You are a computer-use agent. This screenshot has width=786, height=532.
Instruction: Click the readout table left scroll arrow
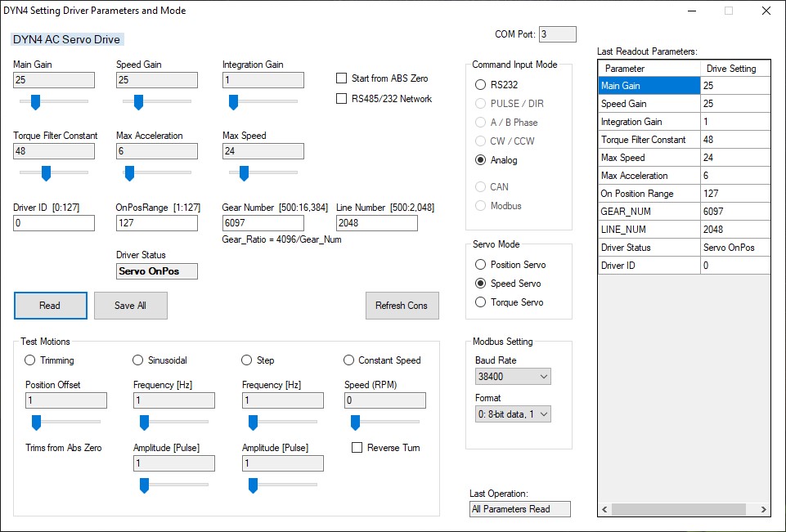pos(604,509)
